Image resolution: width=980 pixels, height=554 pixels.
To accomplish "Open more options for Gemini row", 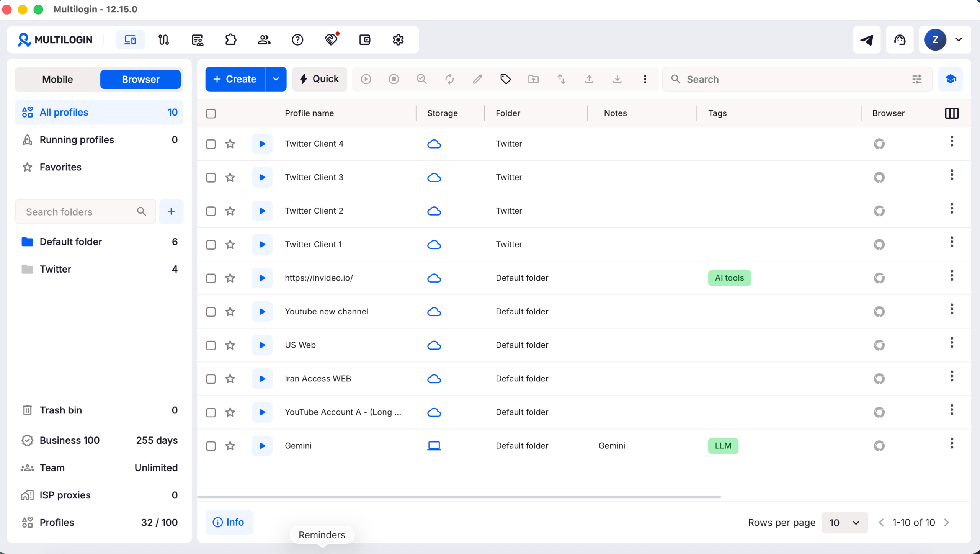I will click(952, 444).
